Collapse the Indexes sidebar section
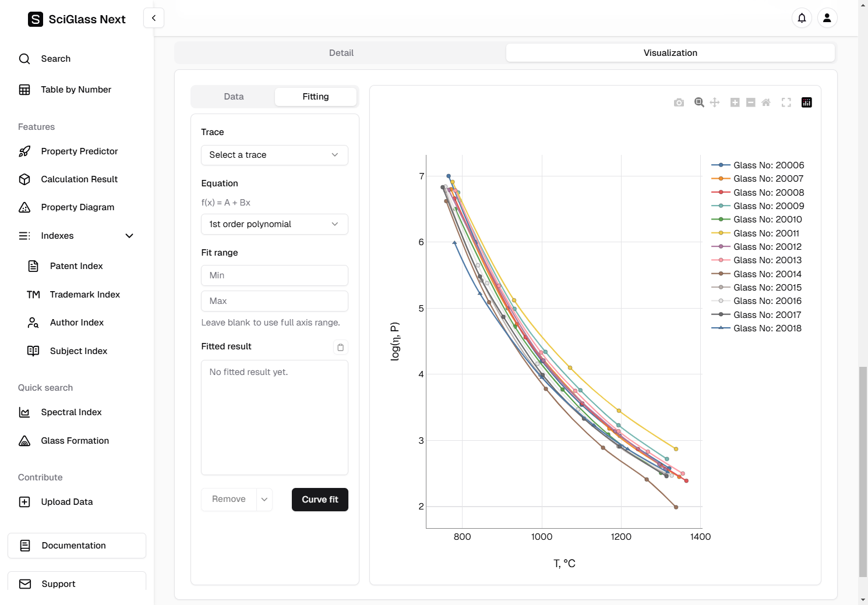 pyautogui.click(x=129, y=236)
